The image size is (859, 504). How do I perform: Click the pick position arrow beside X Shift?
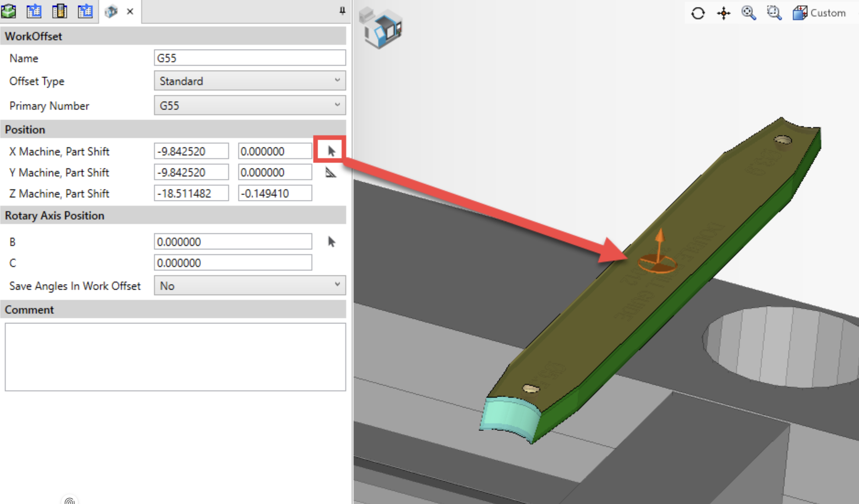pyautogui.click(x=331, y=151)
